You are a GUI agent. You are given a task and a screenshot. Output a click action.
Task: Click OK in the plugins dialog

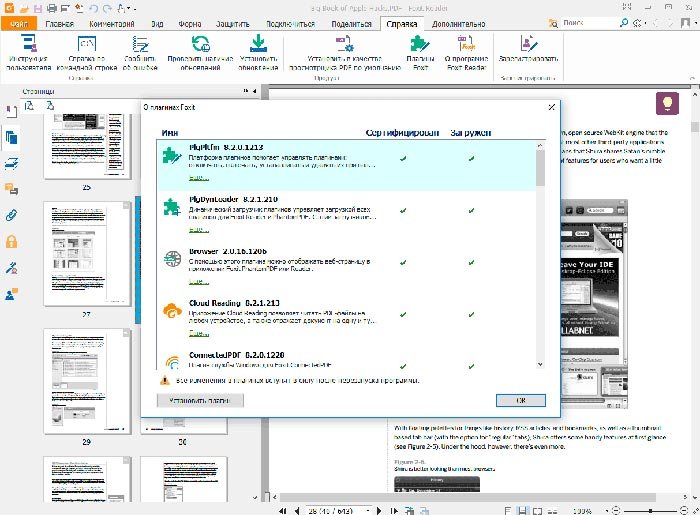pos(521,400)
